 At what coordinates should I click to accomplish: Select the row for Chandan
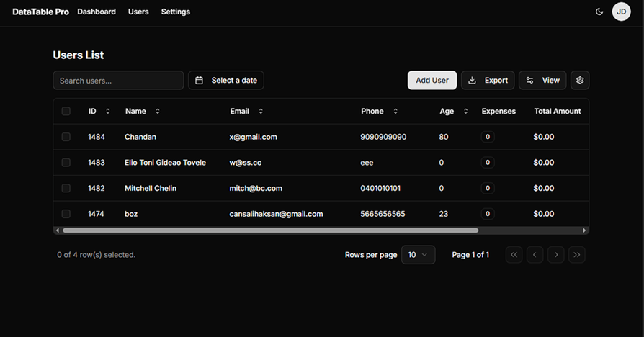click(66, 137)
